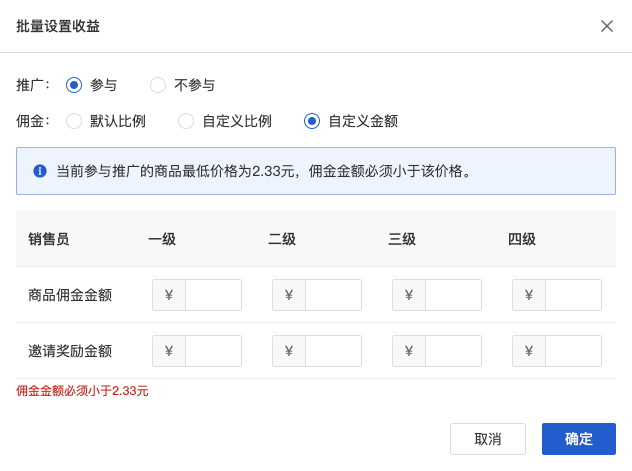Select the 参与 radio option
The width and height of the screenshot is (632, 471).
click(73, 85)
